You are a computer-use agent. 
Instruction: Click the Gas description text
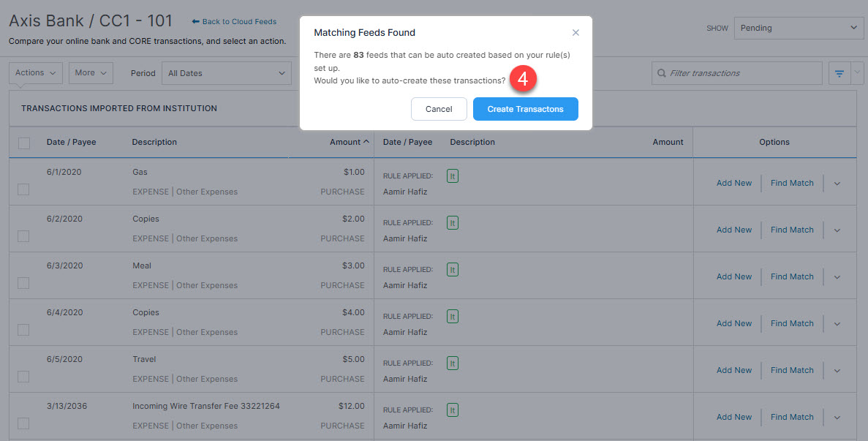tap(140, 172)
